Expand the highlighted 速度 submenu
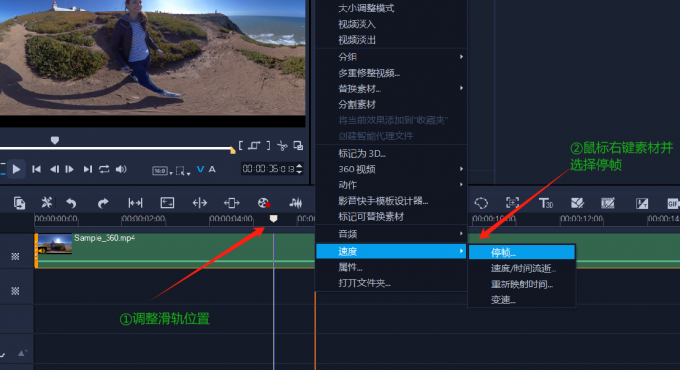This screenshot has width=680, height=370. point(392,251)
